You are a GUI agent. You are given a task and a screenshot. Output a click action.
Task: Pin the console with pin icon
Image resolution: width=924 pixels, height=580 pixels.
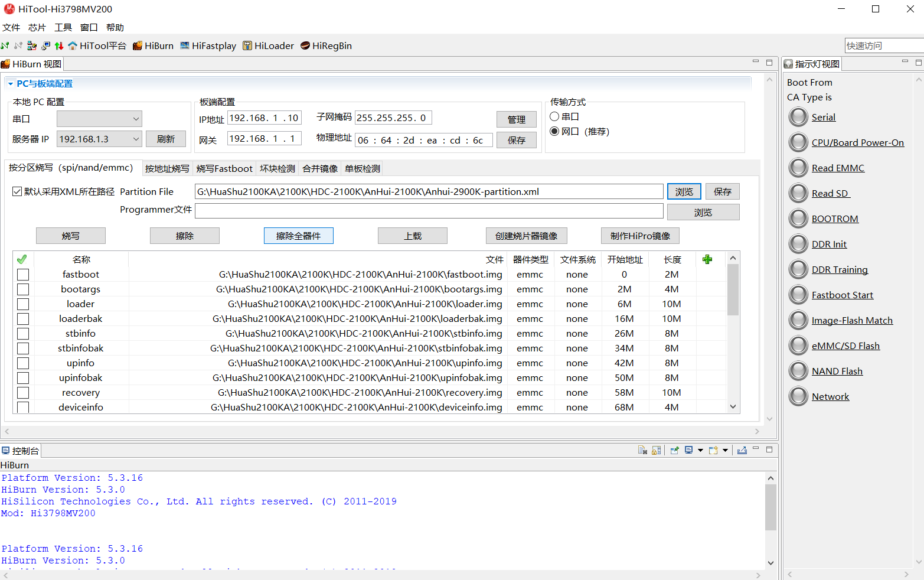coord(674,451)
